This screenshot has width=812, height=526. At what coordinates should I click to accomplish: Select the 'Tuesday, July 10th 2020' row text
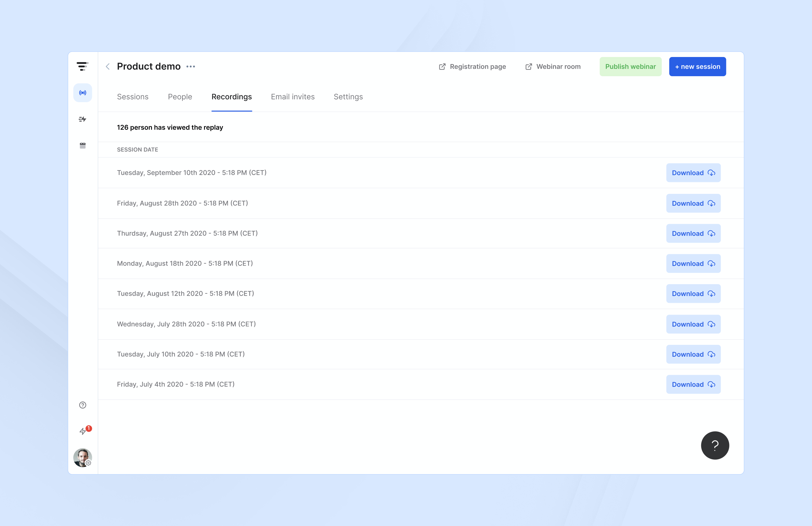pyautogui.click(x=181, y=354)
